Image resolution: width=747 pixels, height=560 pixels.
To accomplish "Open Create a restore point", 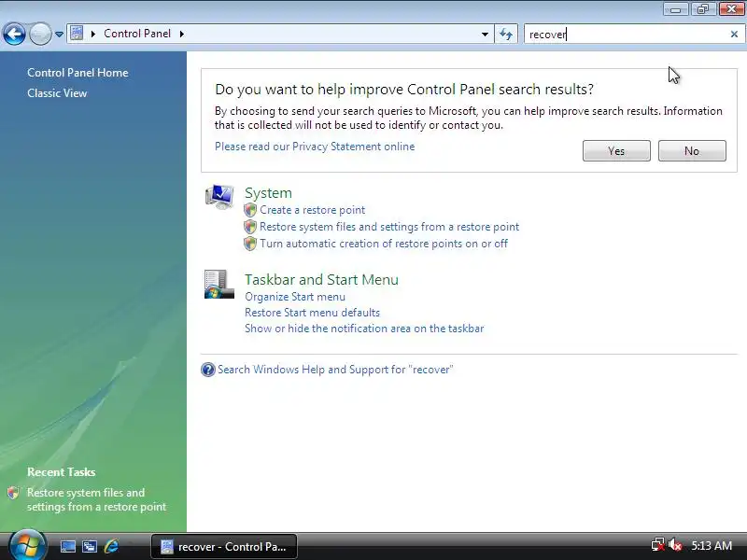I will click(x=313, y=210).
